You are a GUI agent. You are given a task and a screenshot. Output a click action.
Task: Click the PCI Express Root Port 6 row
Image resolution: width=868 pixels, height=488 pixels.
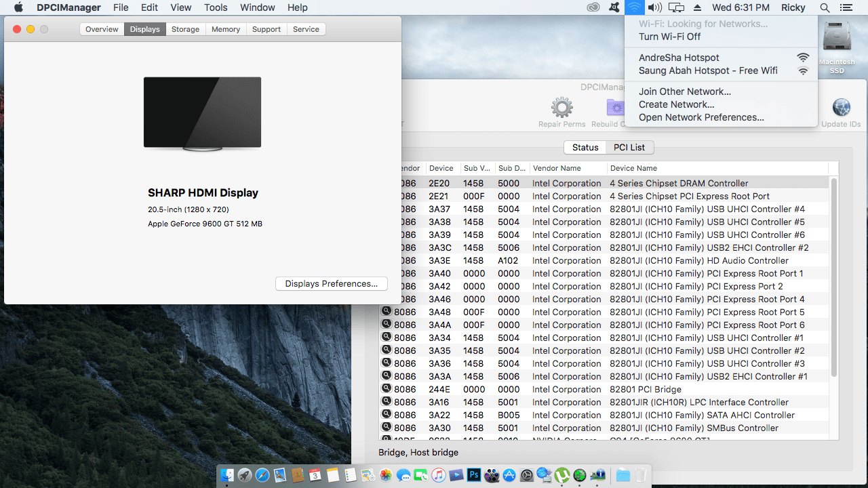tap(604, 325)
